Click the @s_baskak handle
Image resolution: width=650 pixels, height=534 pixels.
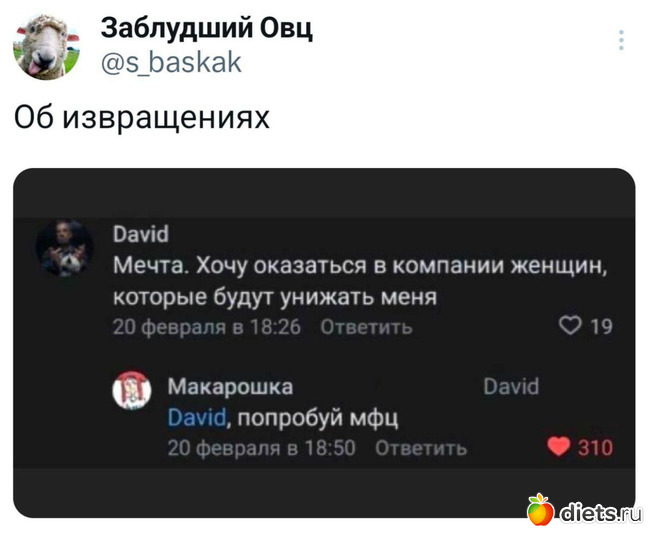pos(171,62)
